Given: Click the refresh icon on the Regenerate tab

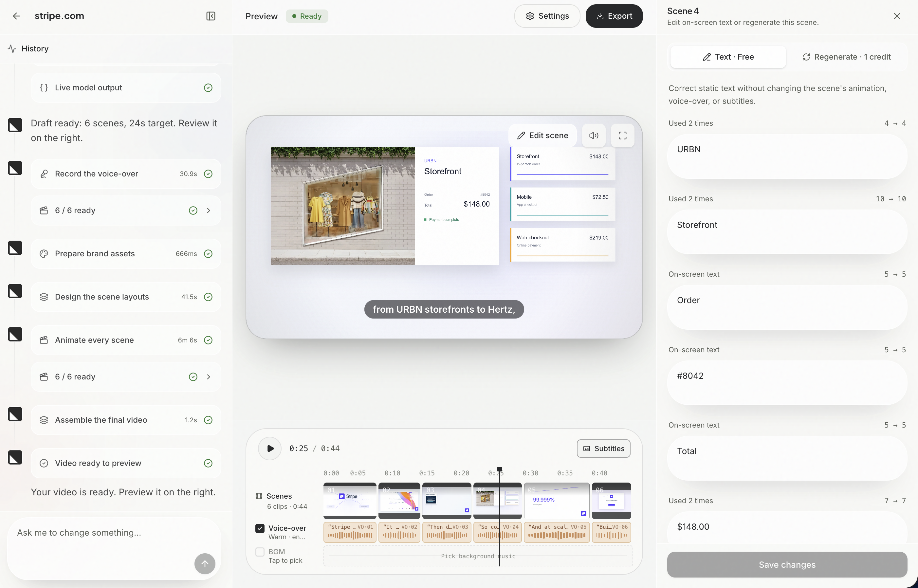Looking at the screenshot, I should (806, 57).
